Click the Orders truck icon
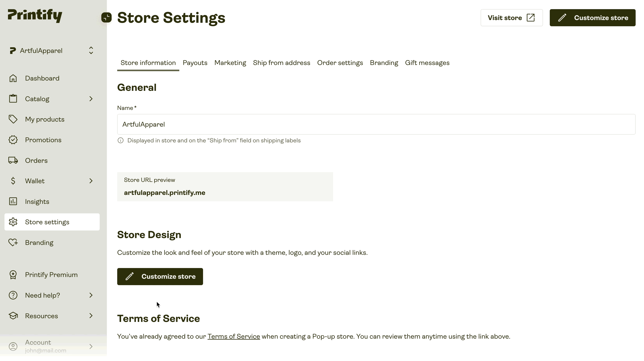 pos(13,160)
